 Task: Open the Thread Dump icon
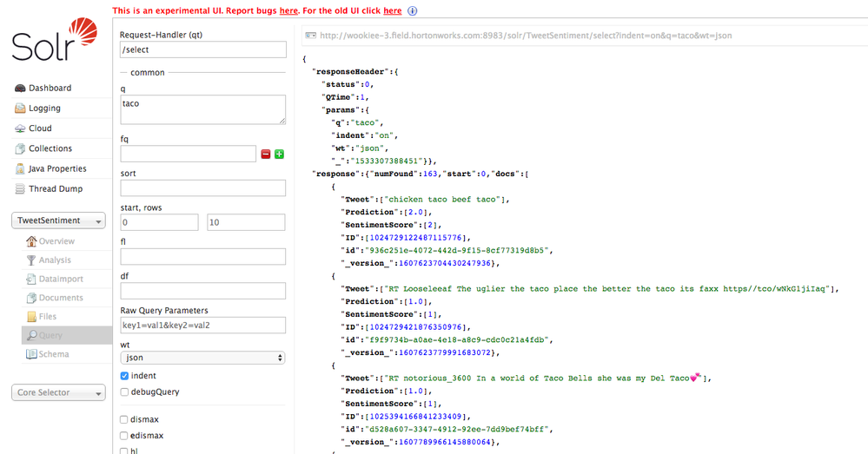click(20, 189)
